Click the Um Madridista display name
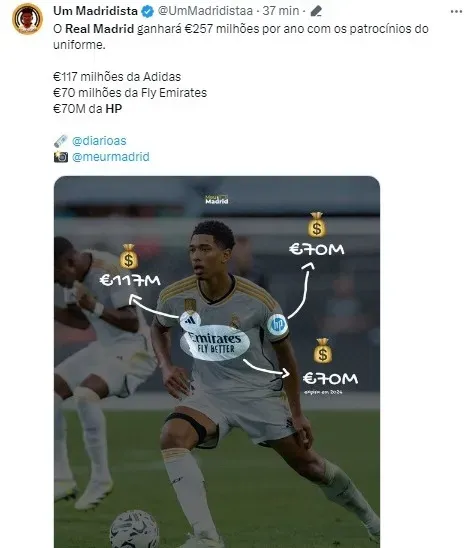This screenshot has width=472, height=548. [x=95, y=11]
